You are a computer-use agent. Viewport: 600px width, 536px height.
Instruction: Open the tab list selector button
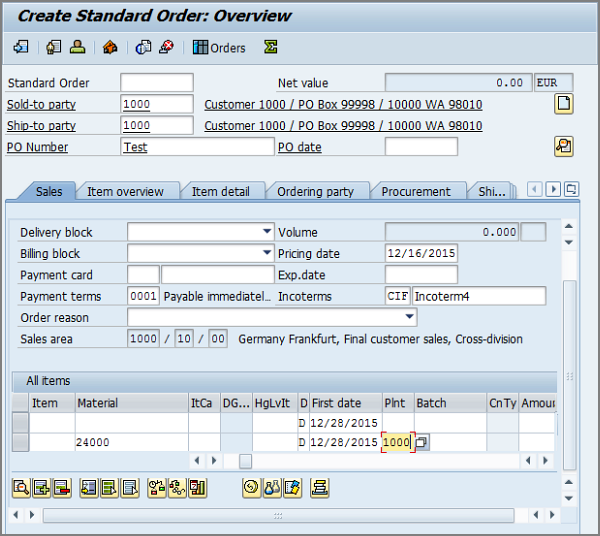click(x=571, y=189)
